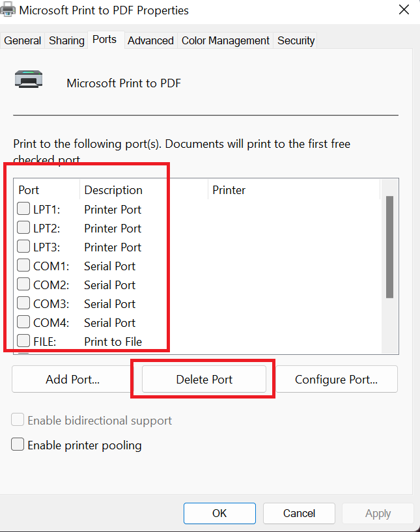
Task: Switch to the Security tab
Action: (296, 40)
